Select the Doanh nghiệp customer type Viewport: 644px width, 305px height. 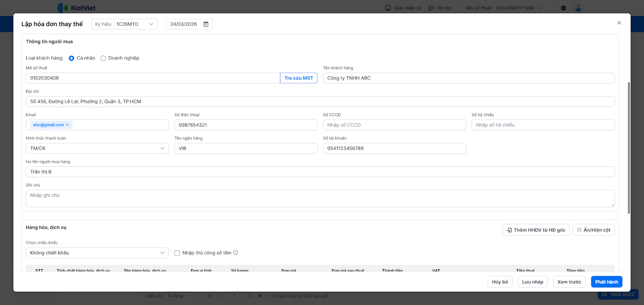[103, 58]
